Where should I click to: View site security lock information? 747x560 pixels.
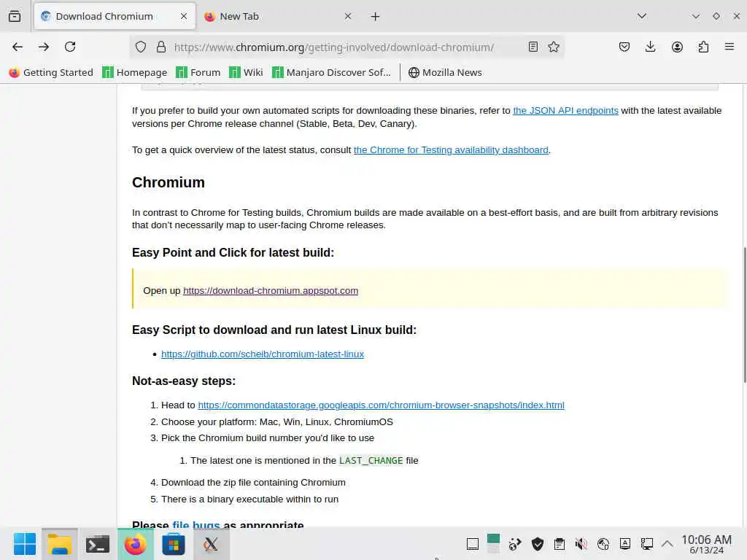tap(161, 47)
